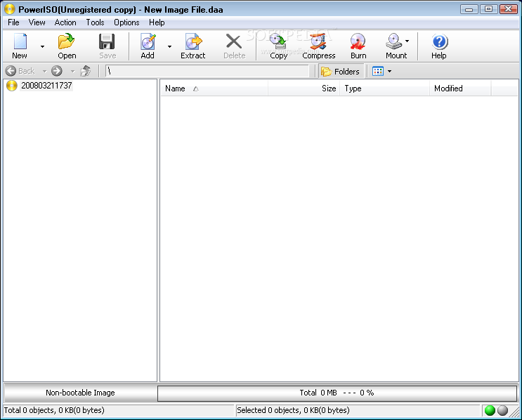The height and width of the screenshot is (420, 522).
Task: Expand the Add button dropdown arrow
Action: point(169,46)
